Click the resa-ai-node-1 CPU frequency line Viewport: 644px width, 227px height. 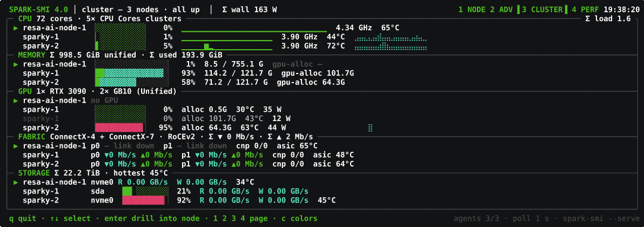(x=254, y=30)
